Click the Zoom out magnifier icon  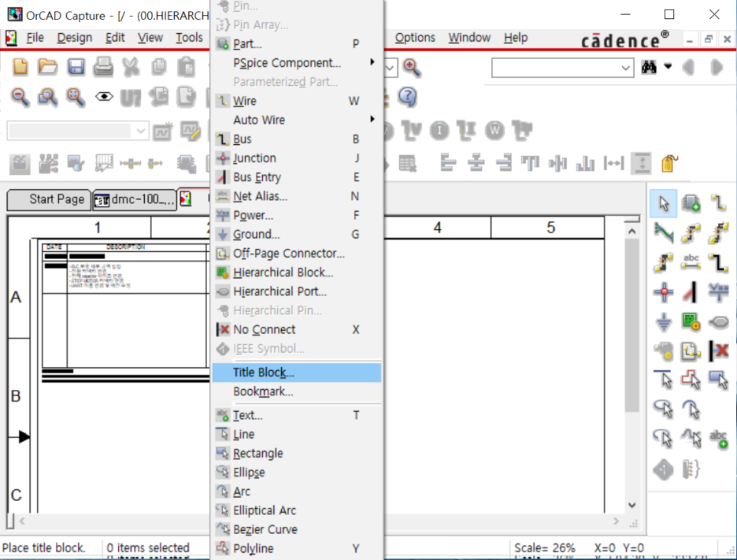coord(20,97)
